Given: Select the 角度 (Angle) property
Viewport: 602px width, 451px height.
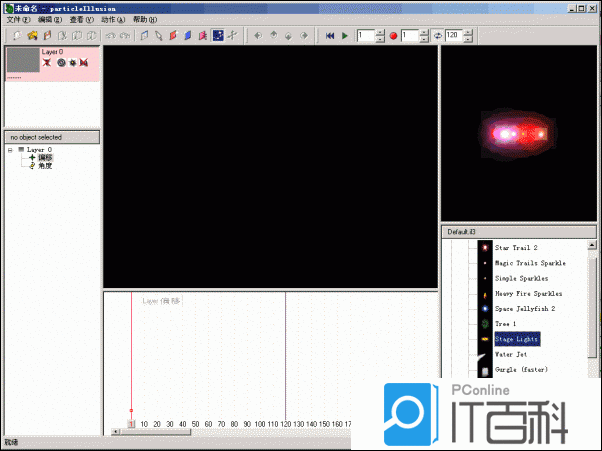Looking at the screenshot, I should point(45,166).
